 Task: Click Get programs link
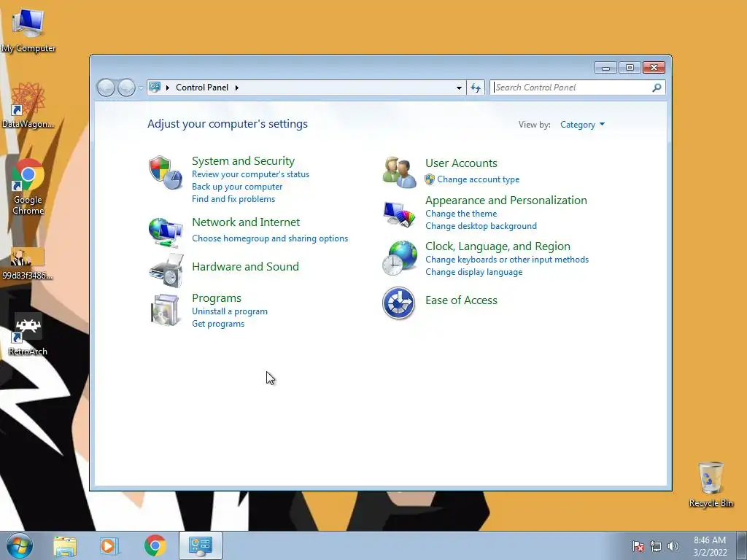218,324
